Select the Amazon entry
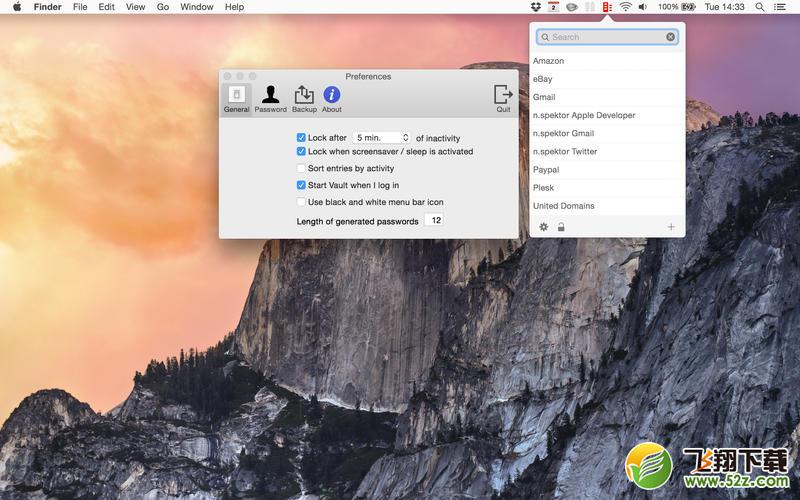The width and height of the screenshot is (800, 500). (x=607, y=61)
